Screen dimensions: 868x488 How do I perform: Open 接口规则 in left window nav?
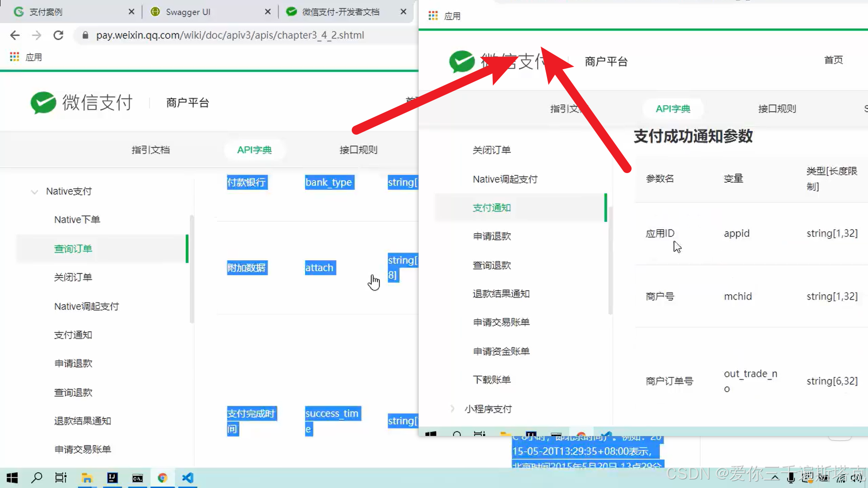[358, 150]
